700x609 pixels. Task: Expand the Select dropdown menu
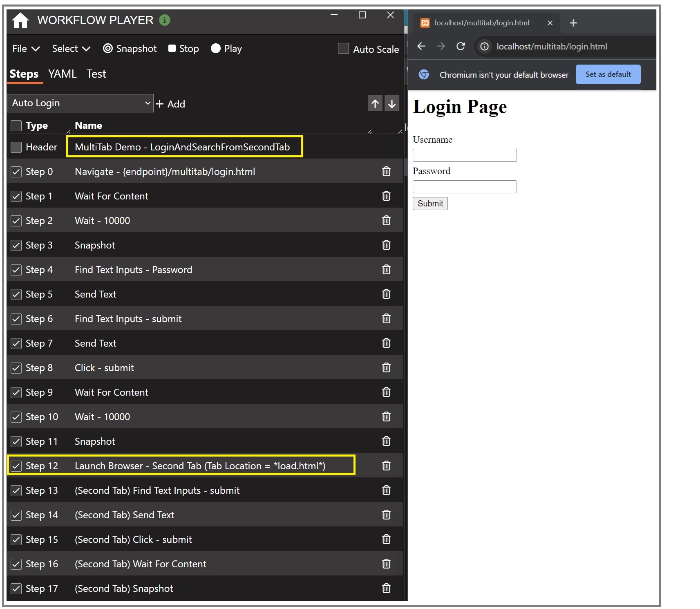71,49
